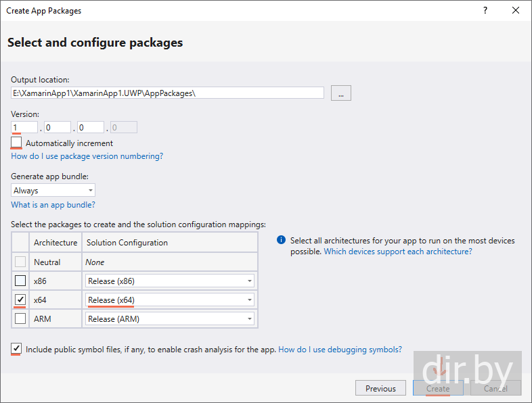Focus the Output location path field
The image size is (532, 403).
coord(167,93)
